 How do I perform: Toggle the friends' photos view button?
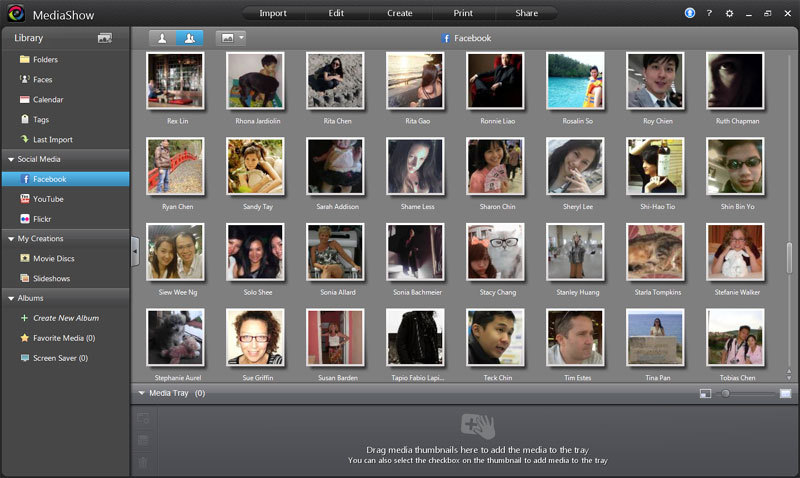tap(189, 38)
